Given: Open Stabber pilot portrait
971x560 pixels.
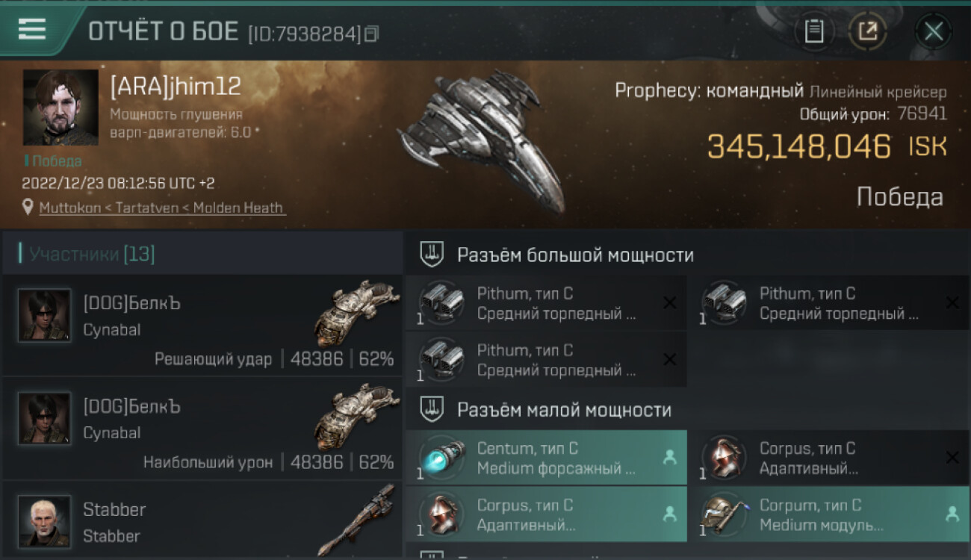Looking at the screenshot, I should (x=45, y=521).
